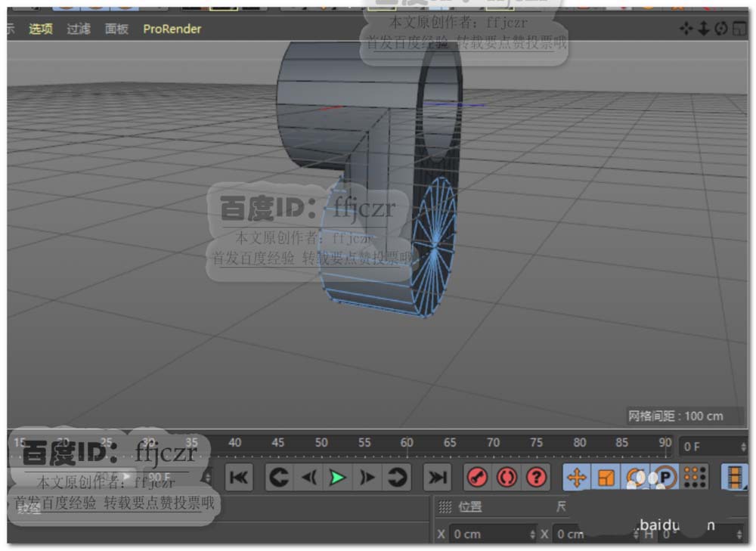Select the blue highlighted disc cap on the model
The width and height of the screenshot is (756, 551).
[x=435, y=246]
